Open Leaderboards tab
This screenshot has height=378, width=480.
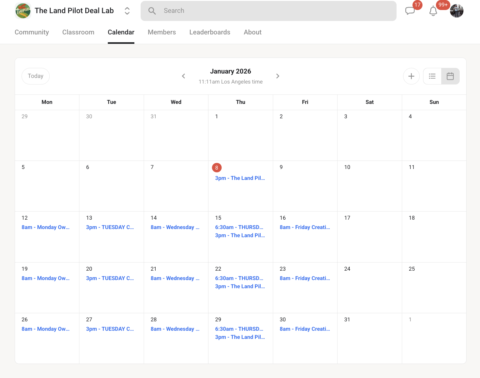pos(210,32)
